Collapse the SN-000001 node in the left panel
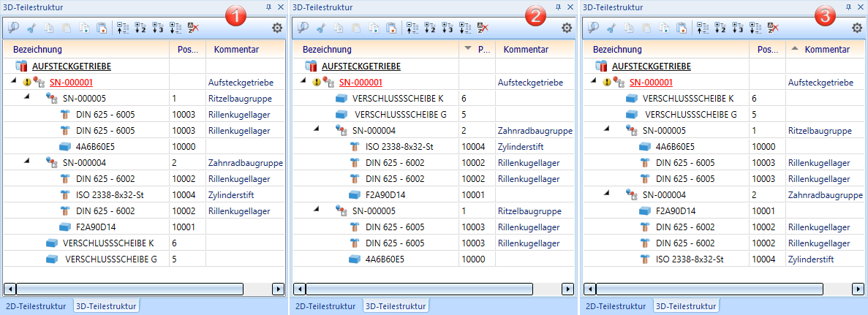 (x=12, y=81)
